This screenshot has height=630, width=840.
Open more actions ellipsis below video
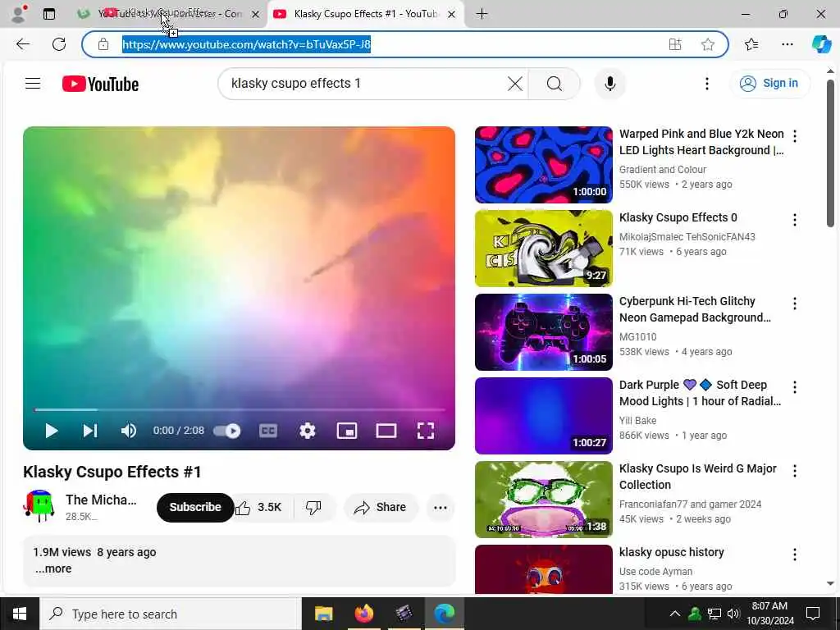441,507
